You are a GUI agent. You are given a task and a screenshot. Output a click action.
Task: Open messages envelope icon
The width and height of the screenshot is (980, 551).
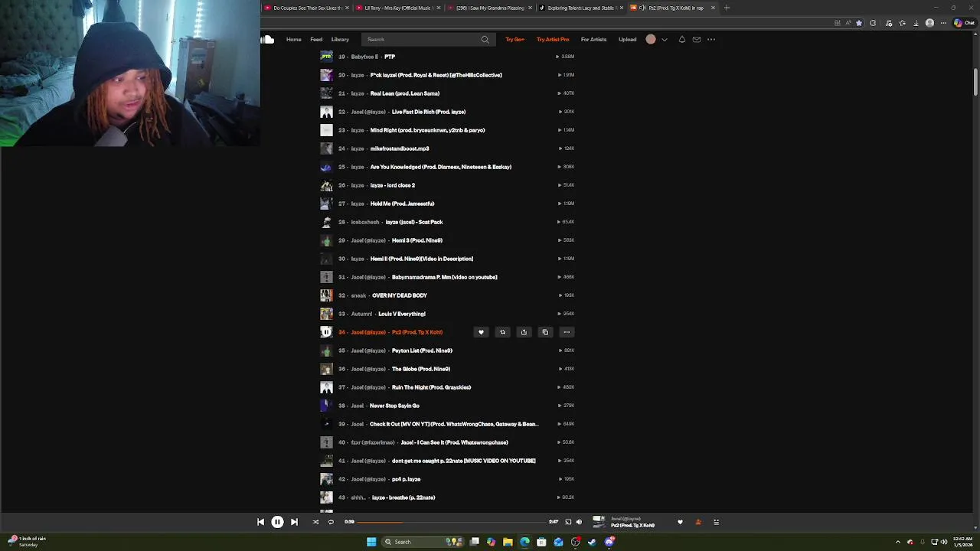tap(697, 39)
